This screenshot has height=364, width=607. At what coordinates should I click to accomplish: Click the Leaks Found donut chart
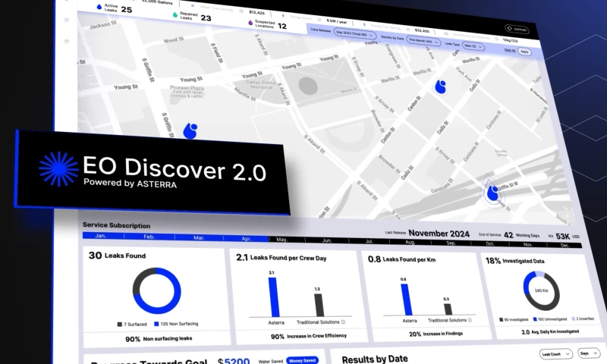pos(157,290)
